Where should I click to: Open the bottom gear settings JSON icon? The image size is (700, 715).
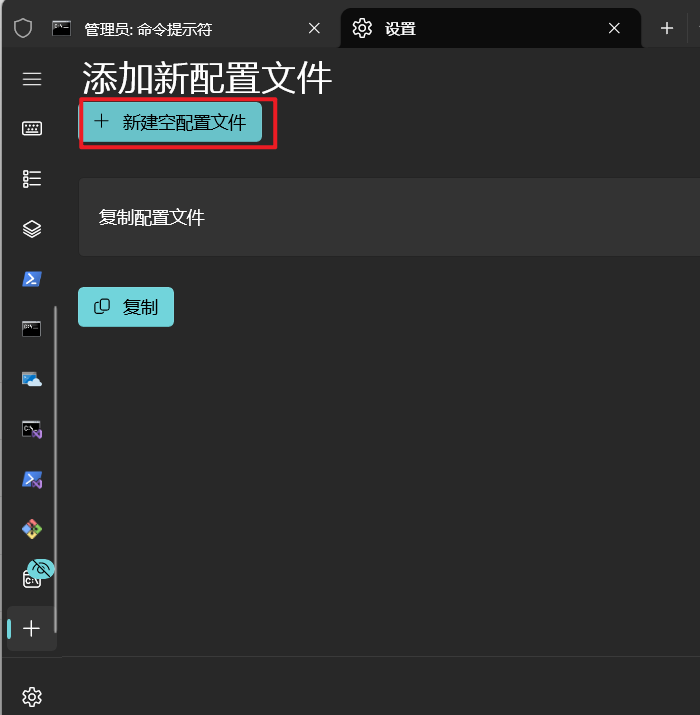coord(32,697)
